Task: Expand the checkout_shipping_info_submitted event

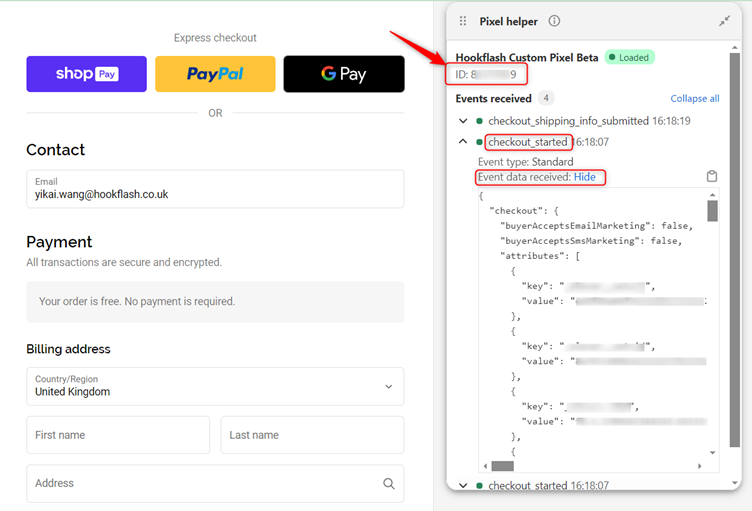Action: pyautogui.click(x=463, y=121)
